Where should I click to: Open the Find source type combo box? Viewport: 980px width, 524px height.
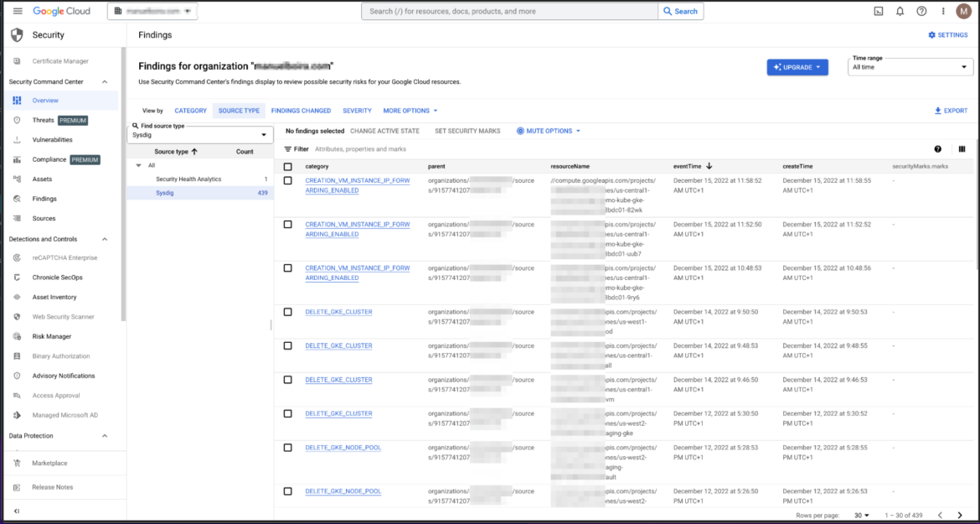(200, 134)
